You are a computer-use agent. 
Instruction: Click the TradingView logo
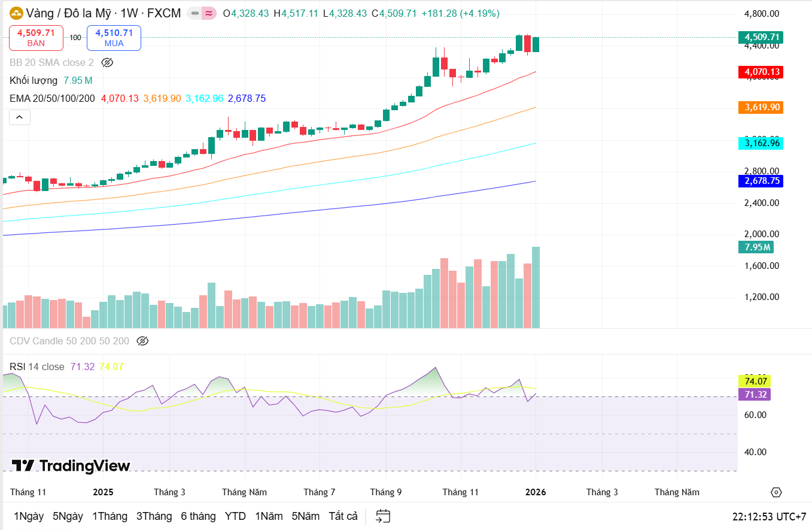pos(71,466)
